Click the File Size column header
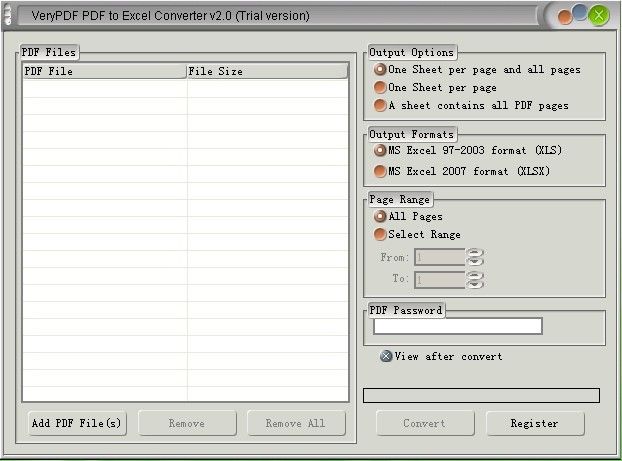The width and height of the screenshot is (622, 461). click(x=268, y=71)
